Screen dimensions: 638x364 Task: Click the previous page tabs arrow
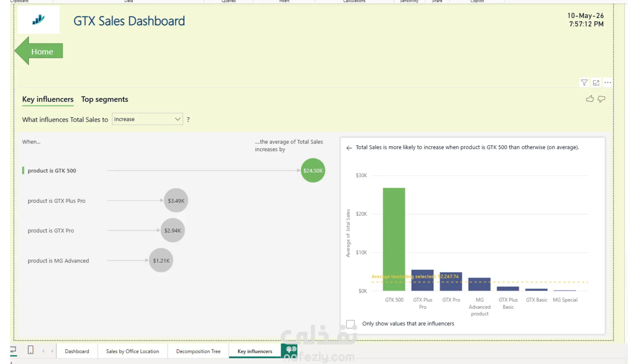(43, 351)
